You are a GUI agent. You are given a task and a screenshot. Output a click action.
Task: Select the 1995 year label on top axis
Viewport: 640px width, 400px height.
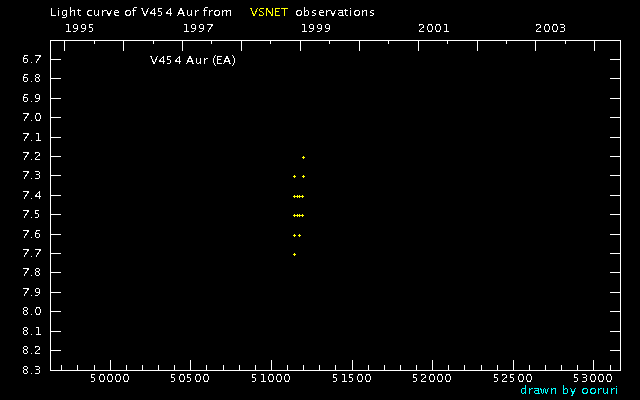click(79, 28)
